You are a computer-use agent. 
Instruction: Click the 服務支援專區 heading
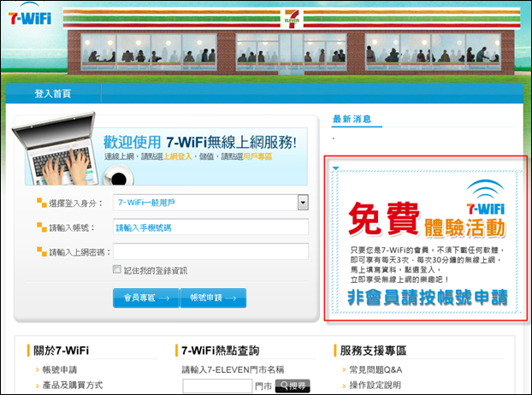tap(373, 351)
